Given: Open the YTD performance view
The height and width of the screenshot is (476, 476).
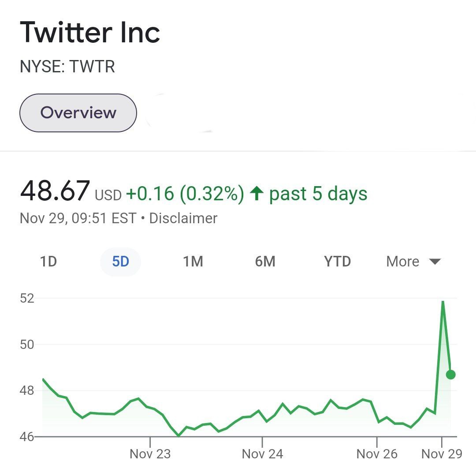Looking at the screenshot, I should tap(337, 261).
